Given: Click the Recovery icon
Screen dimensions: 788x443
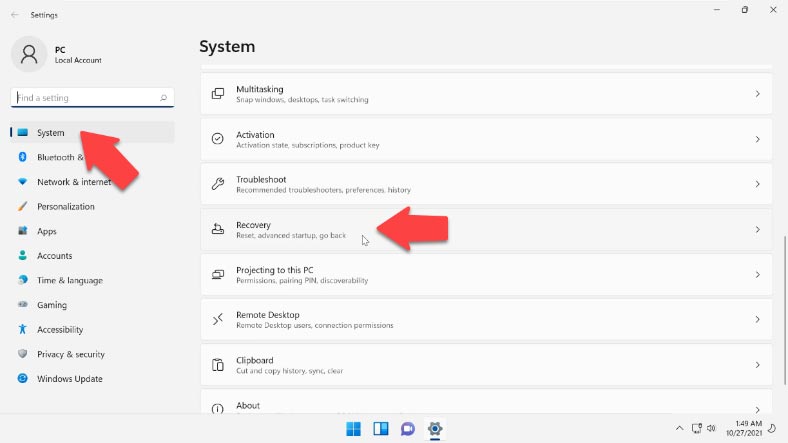Looking at the screenshot, I should point(218,229).
